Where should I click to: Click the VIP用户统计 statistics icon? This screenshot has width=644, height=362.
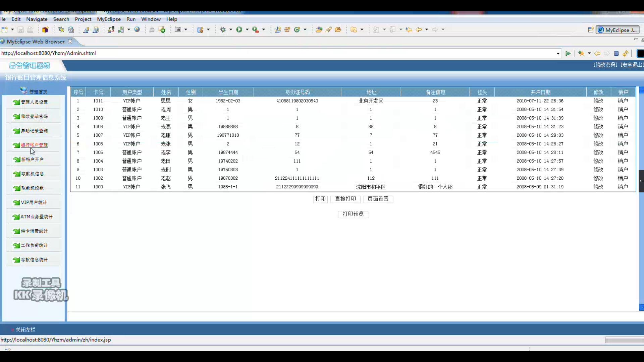click(x=16, y=202)
